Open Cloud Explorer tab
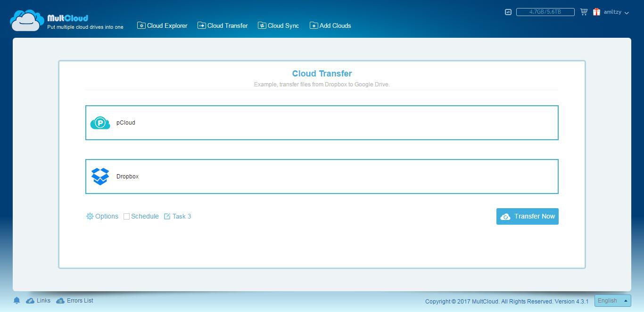 [x=162, y=25]
